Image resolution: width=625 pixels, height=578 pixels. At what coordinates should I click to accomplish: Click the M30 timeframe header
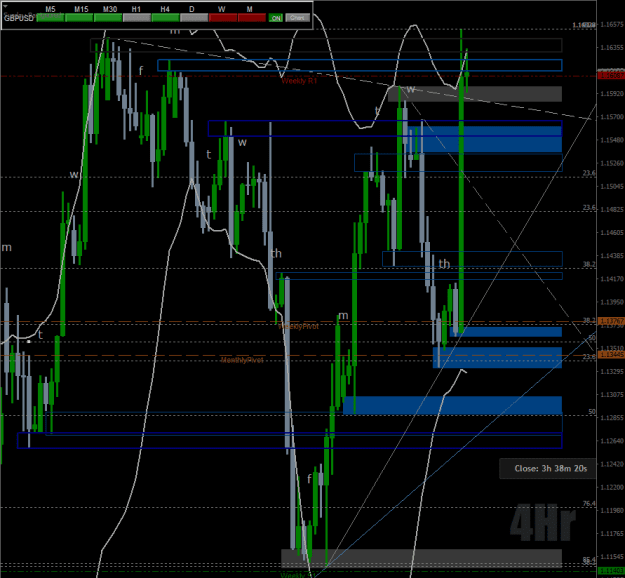click(110, 9)
